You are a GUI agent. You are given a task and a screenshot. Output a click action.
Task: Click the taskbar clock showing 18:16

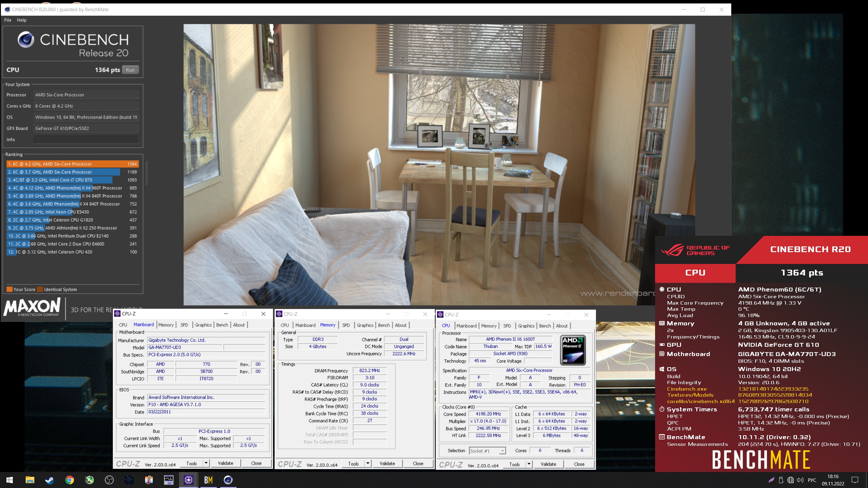pos(833,480)
